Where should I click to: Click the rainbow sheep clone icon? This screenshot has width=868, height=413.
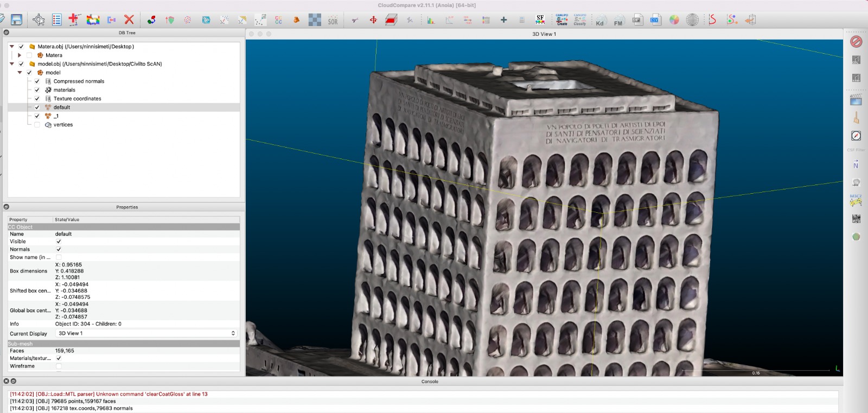tap(93, 20)
